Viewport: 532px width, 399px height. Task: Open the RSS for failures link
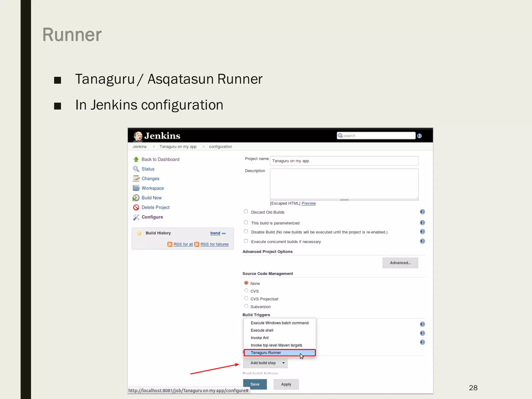pyautogui.click(x=215, y=244)
